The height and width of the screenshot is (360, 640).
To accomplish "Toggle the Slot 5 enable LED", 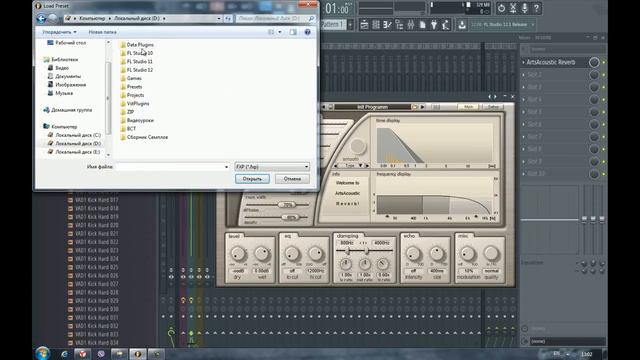I will point(604,112).
